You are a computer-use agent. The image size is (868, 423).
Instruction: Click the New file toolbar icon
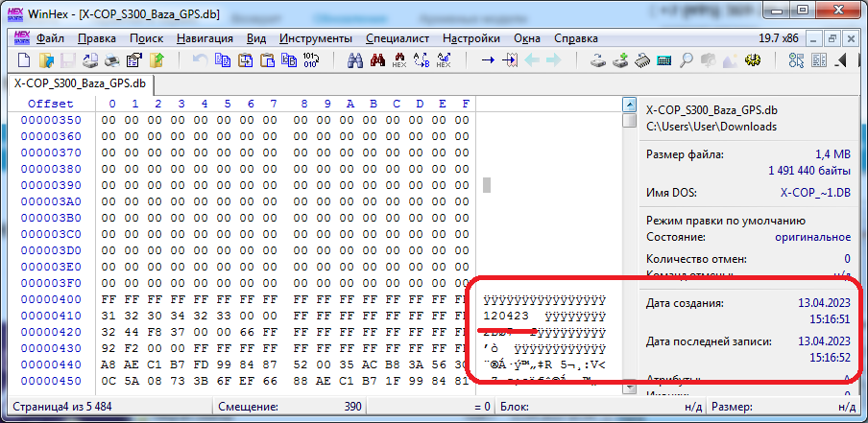tap(24, 60)
